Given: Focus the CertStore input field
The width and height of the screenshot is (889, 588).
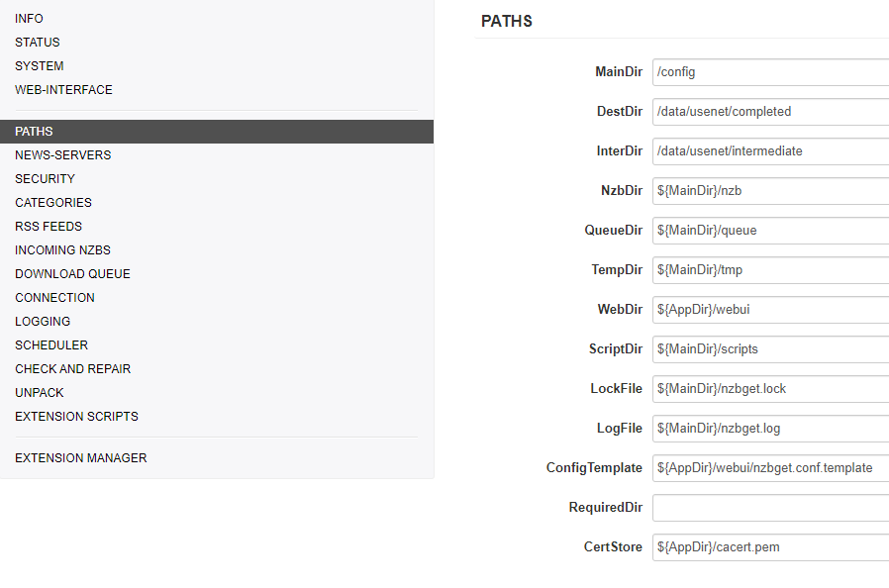Looking at the screenshot, I should coord(770,547).
